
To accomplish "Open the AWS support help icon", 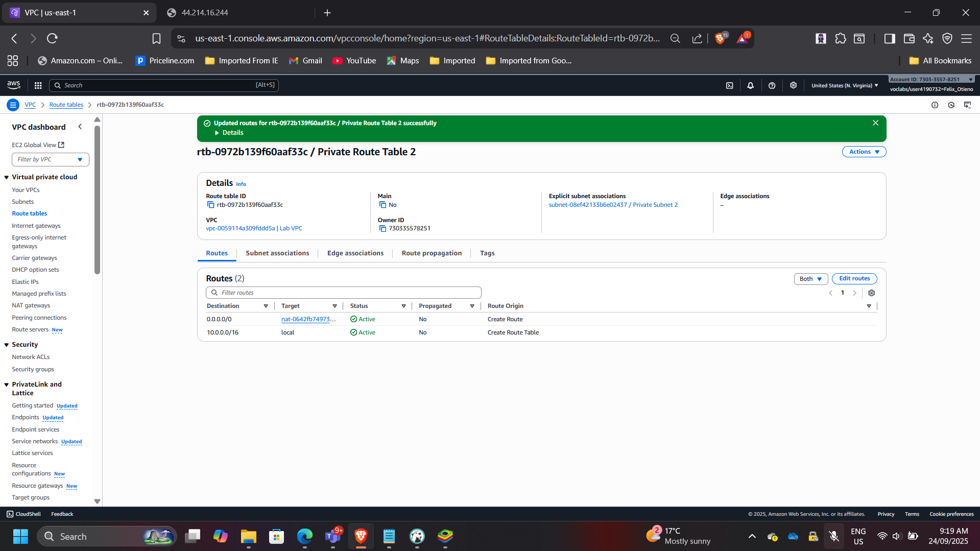I will [772, 85].
